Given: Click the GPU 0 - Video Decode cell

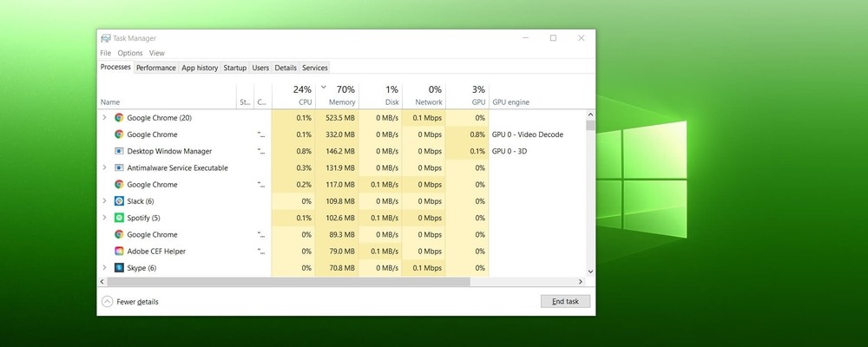Looking at the screenshot, I should (528, 134).
